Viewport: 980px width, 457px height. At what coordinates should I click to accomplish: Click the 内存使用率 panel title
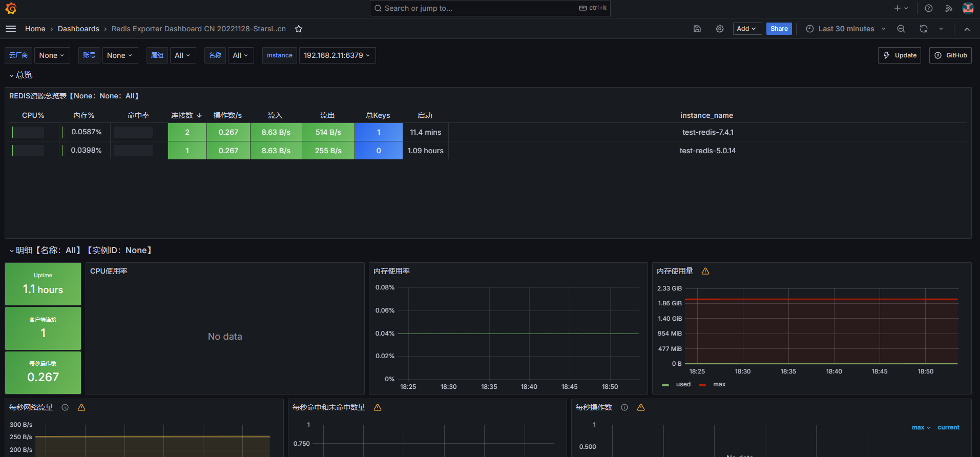pos(391,271)
